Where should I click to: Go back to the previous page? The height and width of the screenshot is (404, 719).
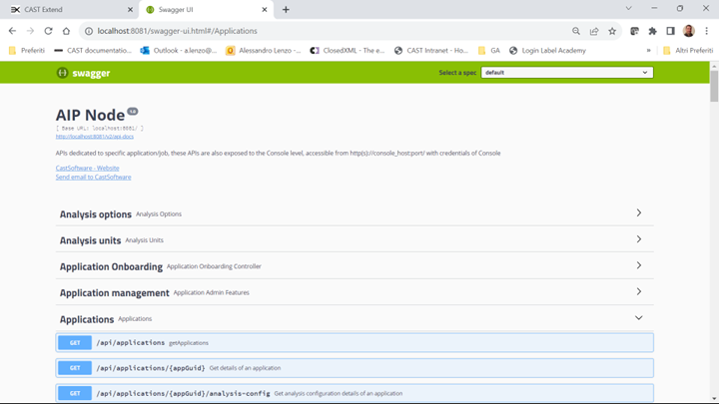pos(12,31)
